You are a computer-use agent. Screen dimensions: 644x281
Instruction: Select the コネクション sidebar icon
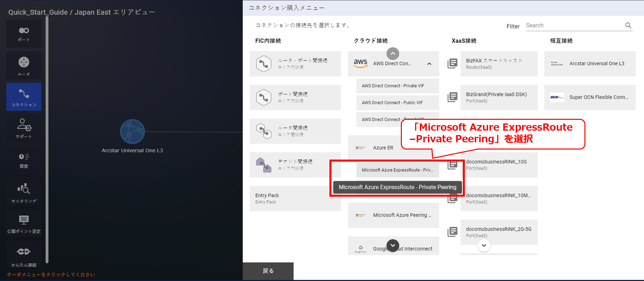[24, 97]
